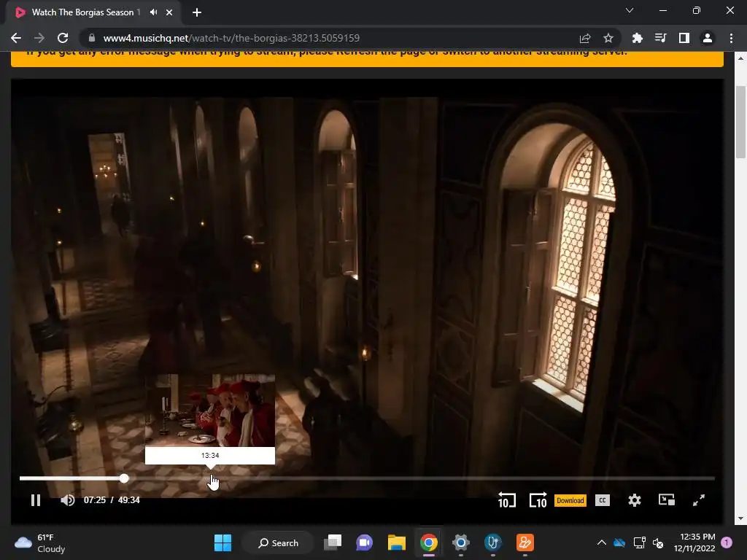Open Chrome profile menu
747x560 pixels.
click(708, 38)
